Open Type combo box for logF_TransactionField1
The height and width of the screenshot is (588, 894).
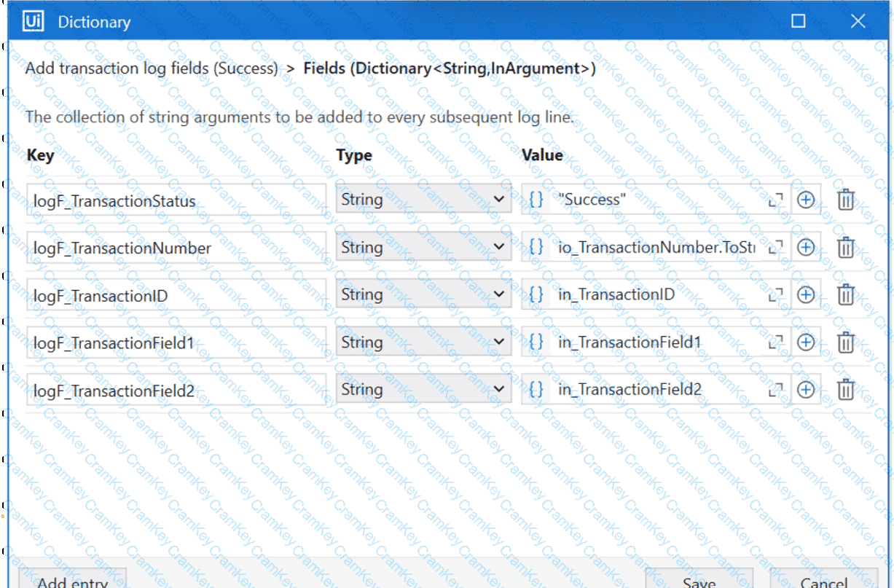[x=423, y=342]
